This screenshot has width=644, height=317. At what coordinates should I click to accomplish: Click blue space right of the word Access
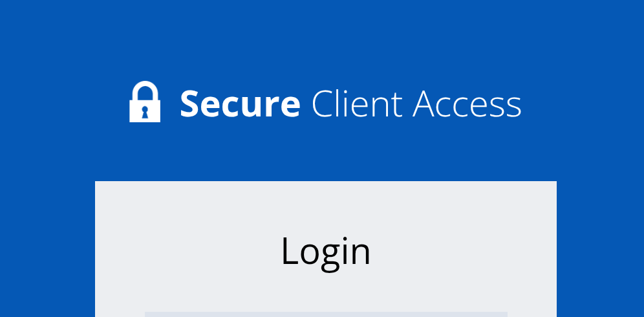pos(582,104)
